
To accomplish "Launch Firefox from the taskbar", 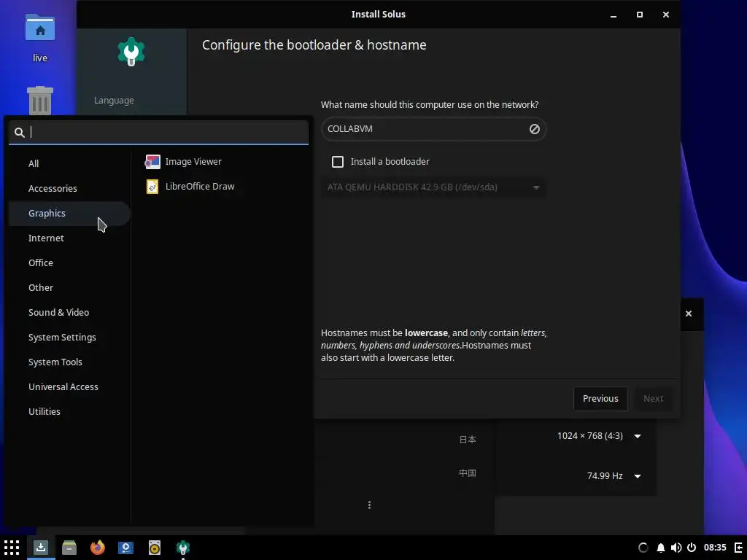I will (97, 547).
